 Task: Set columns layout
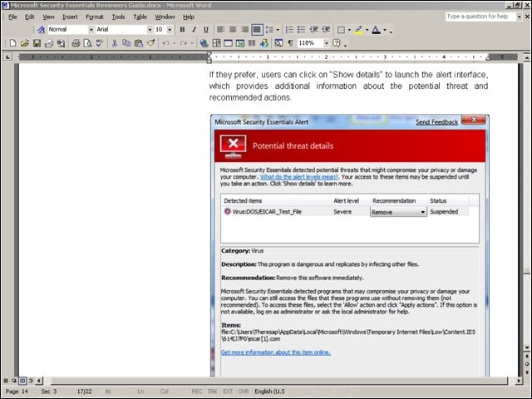tap(252, 43)
